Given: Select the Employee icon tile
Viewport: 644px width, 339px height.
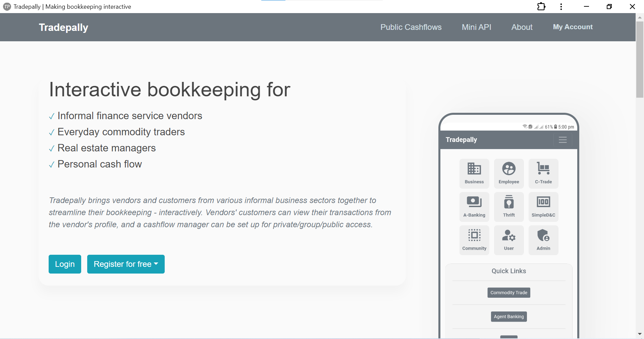Looking at the screenshot, I should (x=508, y=174).
